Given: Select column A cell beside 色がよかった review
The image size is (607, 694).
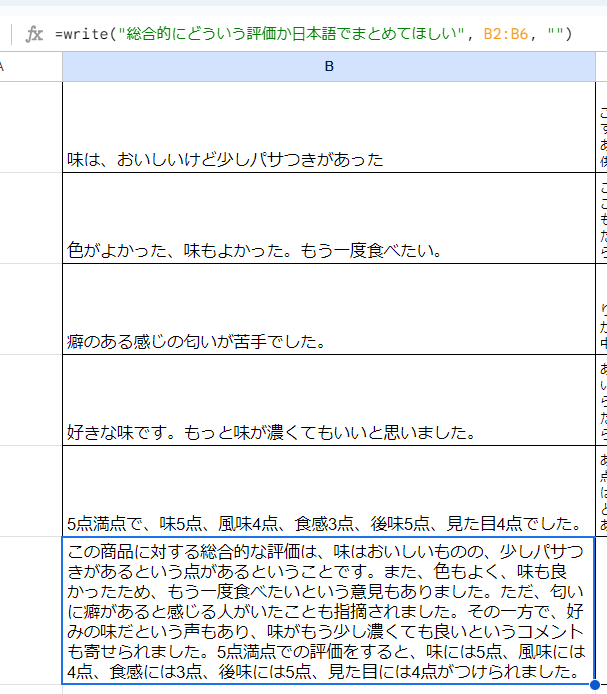Looking at the screenshot, I should click(x=30, y=218).
